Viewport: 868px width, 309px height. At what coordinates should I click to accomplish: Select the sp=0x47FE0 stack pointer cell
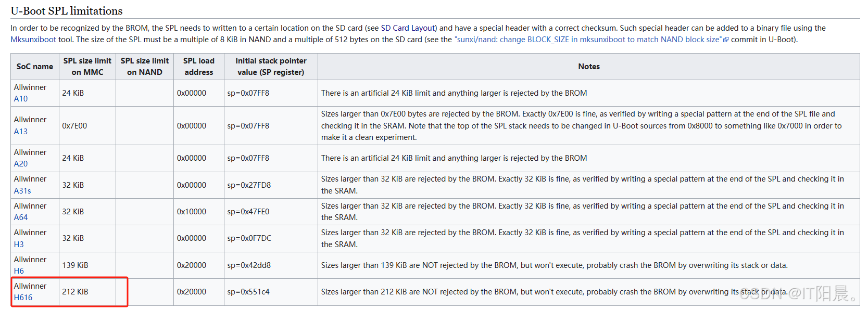click(x=271, y=212)
